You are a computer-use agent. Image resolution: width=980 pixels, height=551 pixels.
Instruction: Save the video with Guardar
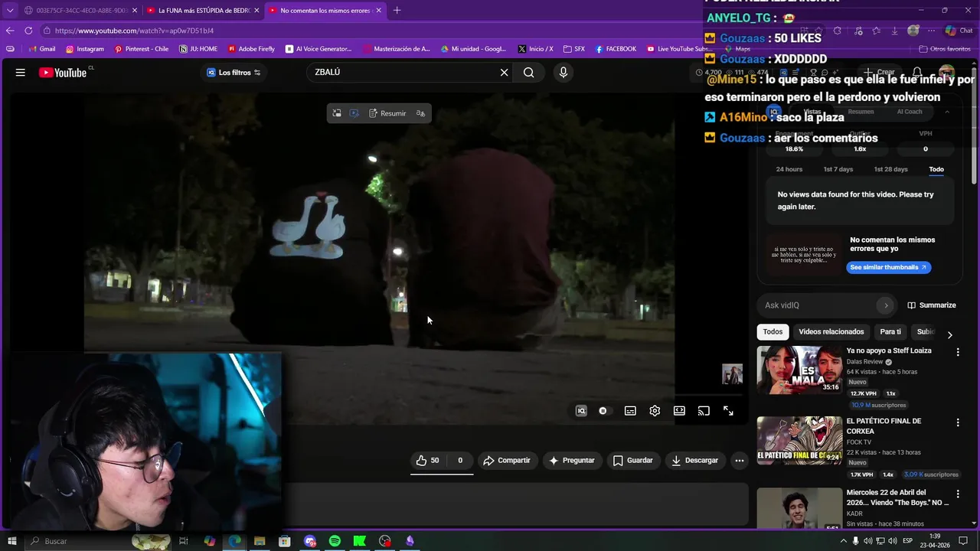point(633,461)
